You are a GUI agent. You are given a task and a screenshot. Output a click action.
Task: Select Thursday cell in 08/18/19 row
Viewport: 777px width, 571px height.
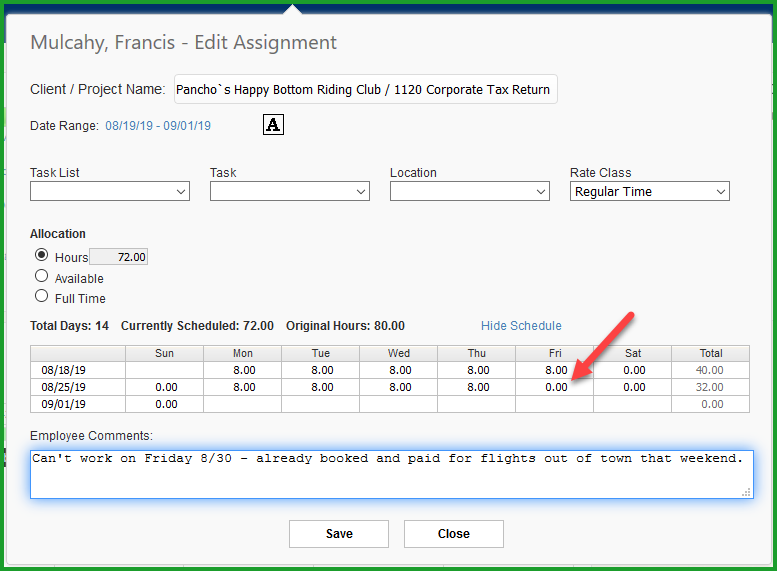click(x=477, y=370)
